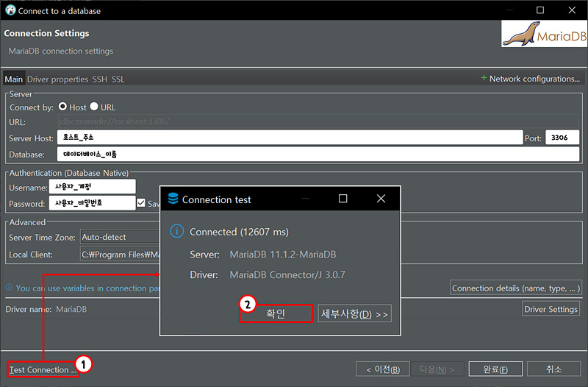Click the variables in connection parameters hint

[x=87, y=288]
